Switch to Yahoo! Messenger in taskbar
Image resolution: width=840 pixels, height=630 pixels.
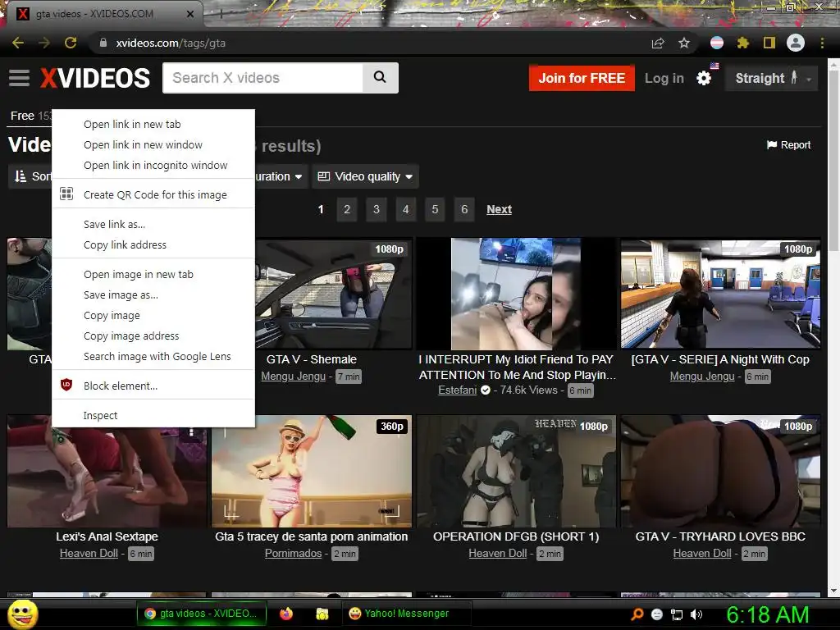[x=406, y=614]
